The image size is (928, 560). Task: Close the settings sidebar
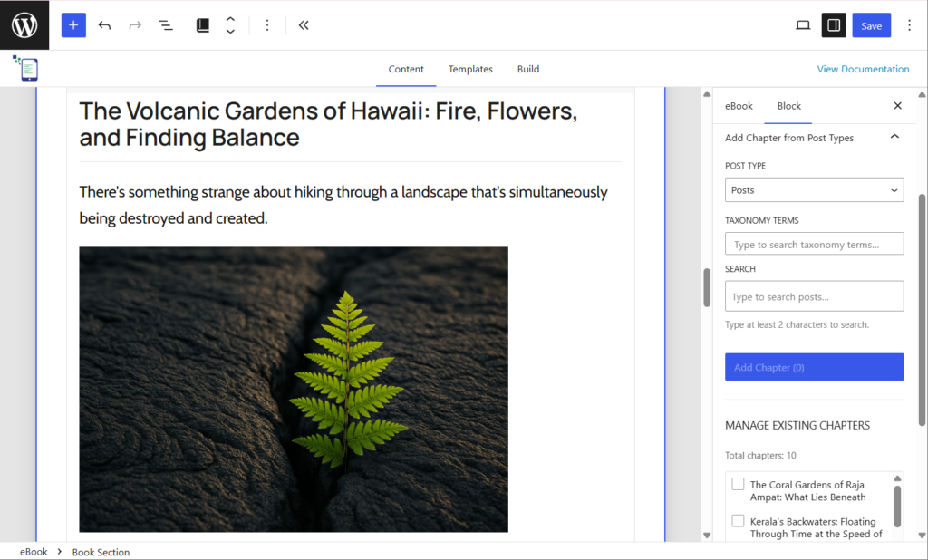point(897,105)
